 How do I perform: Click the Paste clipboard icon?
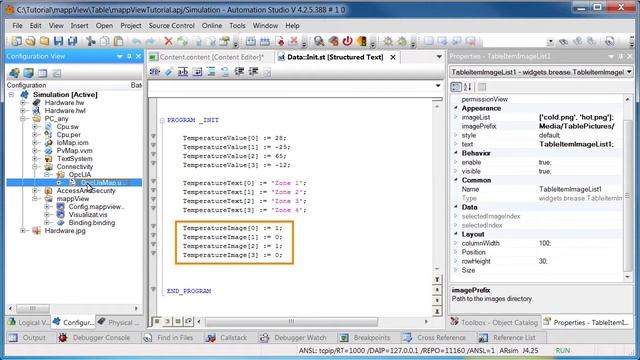click(x=118, y=41)
